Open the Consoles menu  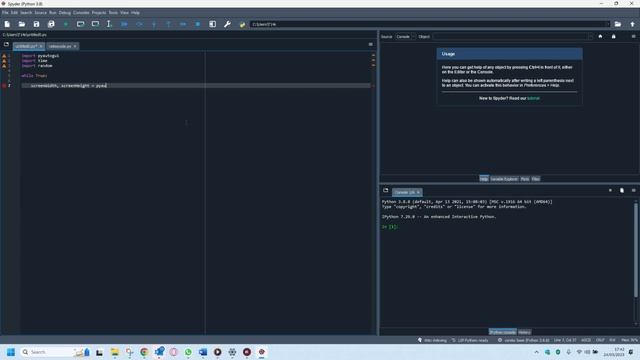tap(81, 13)
